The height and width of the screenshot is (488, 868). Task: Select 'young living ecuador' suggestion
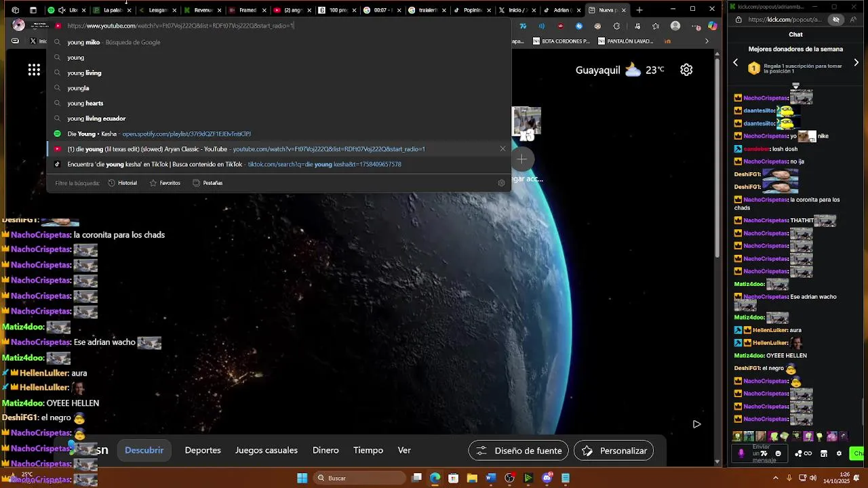coord(279,119)
